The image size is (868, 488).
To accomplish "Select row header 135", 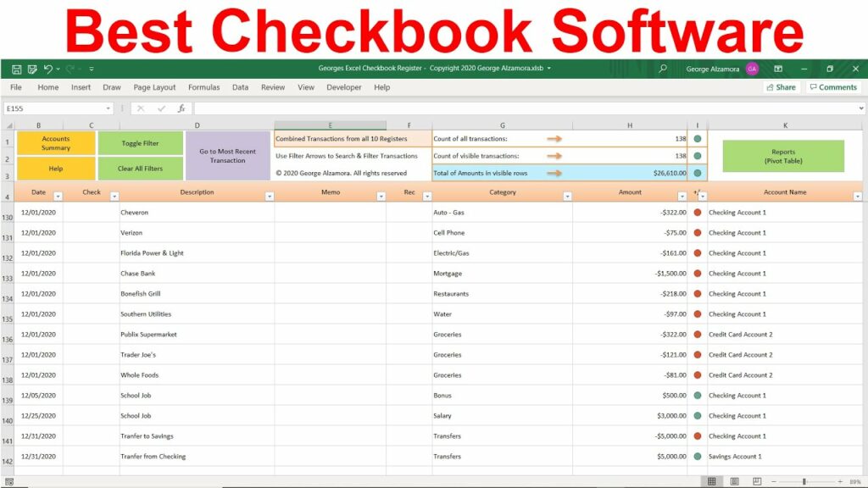I will (x=7, y=314).
